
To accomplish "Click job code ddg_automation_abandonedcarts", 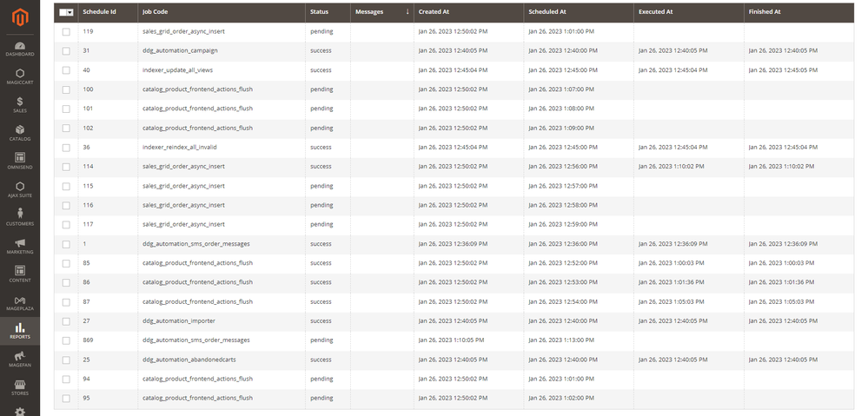I will [189, 360].
